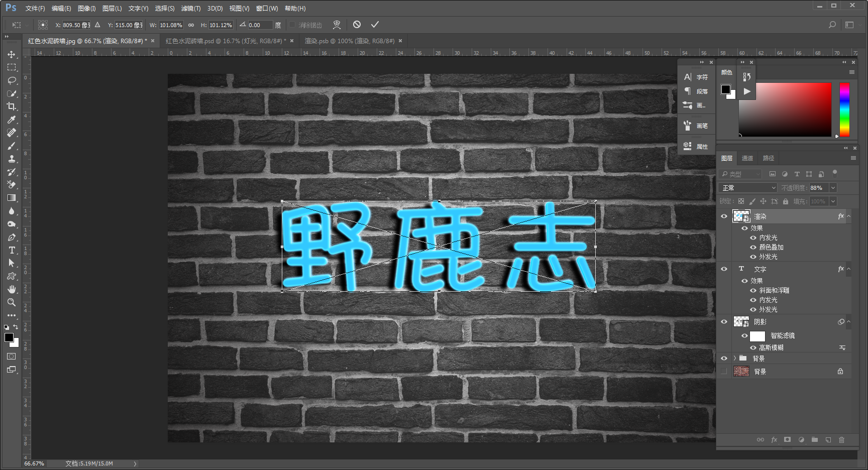Commit the transform with the checkmark
Screen dimensions: 868x470
tap(375, 25)
